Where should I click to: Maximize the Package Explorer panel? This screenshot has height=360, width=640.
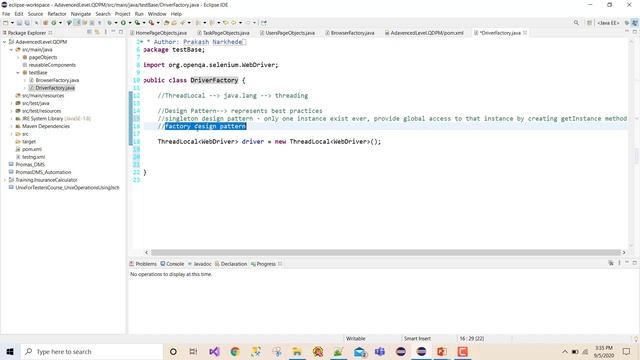[121, 32]
